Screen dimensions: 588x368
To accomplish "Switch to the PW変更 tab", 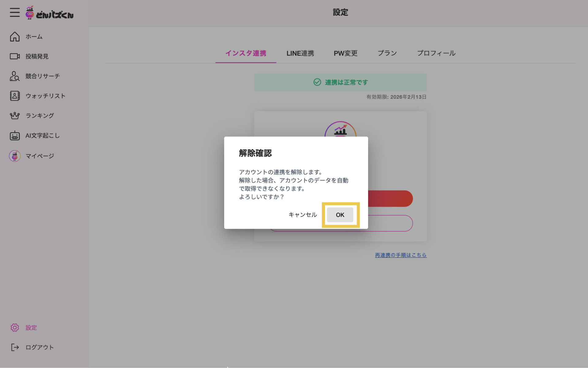I will (345, 53).
